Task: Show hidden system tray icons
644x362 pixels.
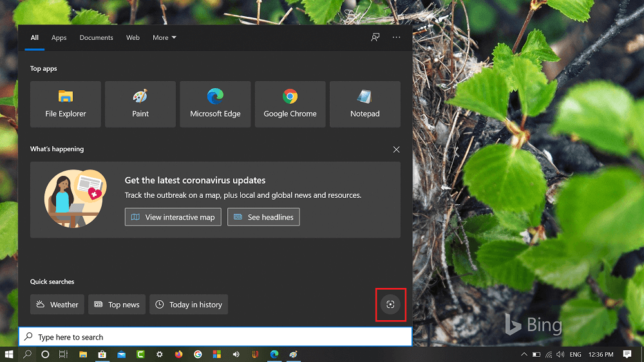Action: (524, 354)
